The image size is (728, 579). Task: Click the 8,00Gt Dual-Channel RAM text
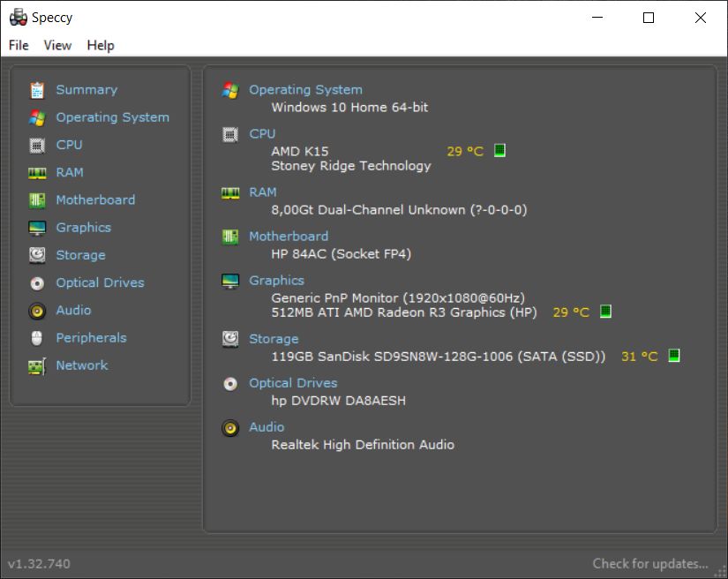399,210
